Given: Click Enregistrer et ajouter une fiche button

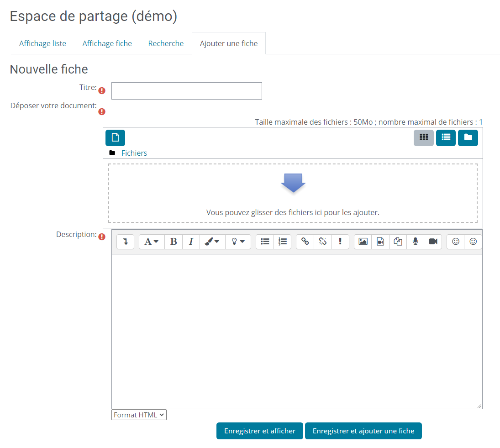Looking at the screenshot, I should pyautogui.click(x=363, y=431).
